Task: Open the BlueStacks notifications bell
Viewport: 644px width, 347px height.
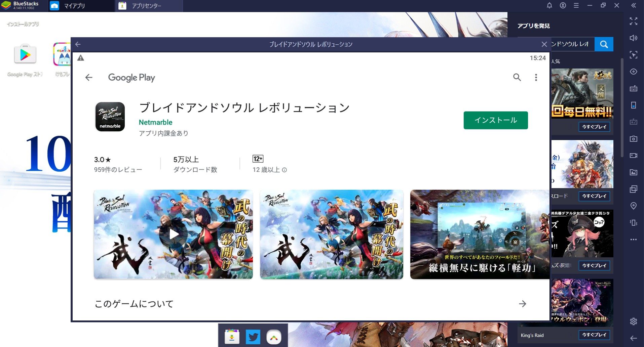Action: (550, 5)
